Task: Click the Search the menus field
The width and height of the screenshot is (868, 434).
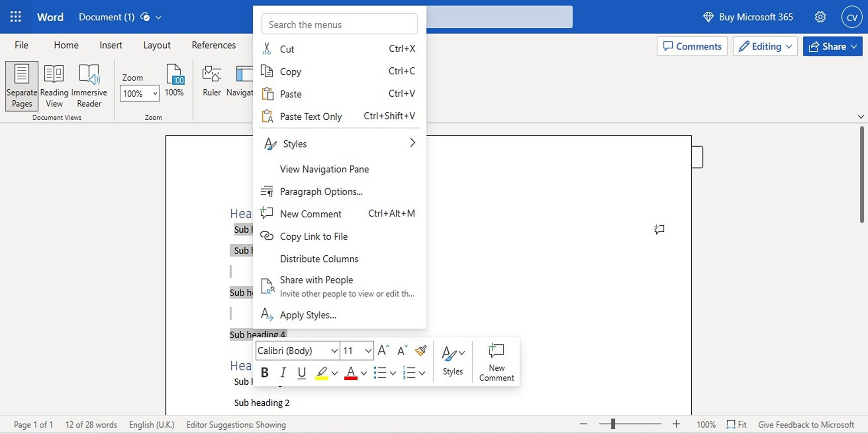Action: [x=339, y=25]
